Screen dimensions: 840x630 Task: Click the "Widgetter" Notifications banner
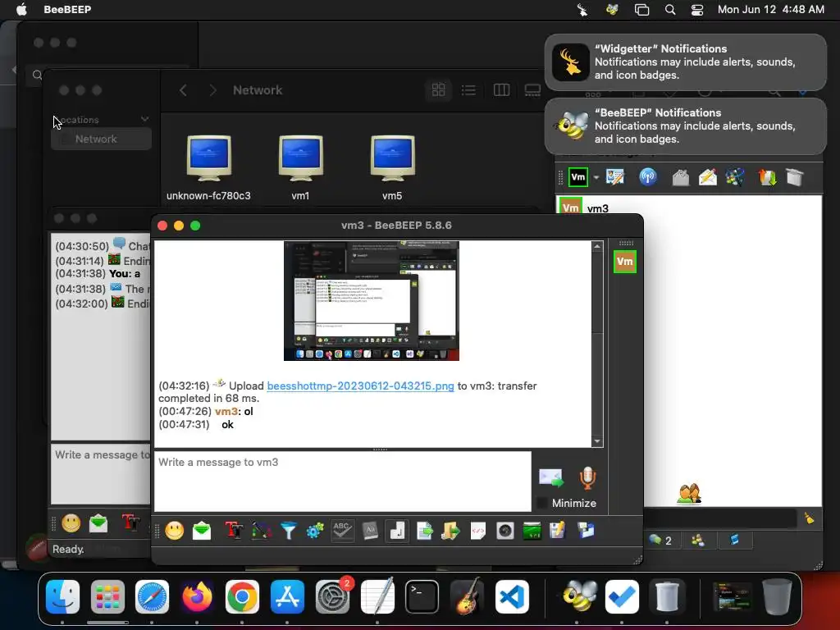tap(685, 62)
